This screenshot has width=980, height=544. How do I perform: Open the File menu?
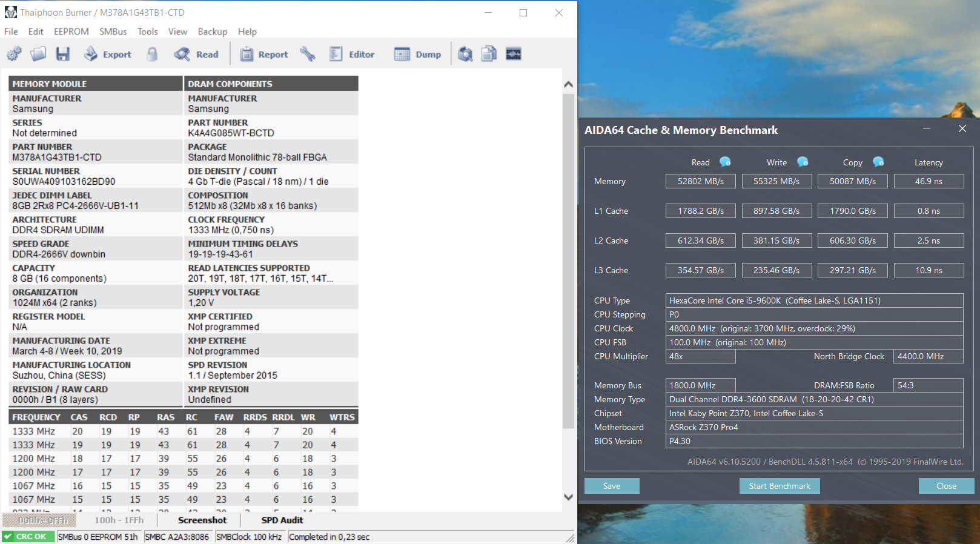click(11, 32)
